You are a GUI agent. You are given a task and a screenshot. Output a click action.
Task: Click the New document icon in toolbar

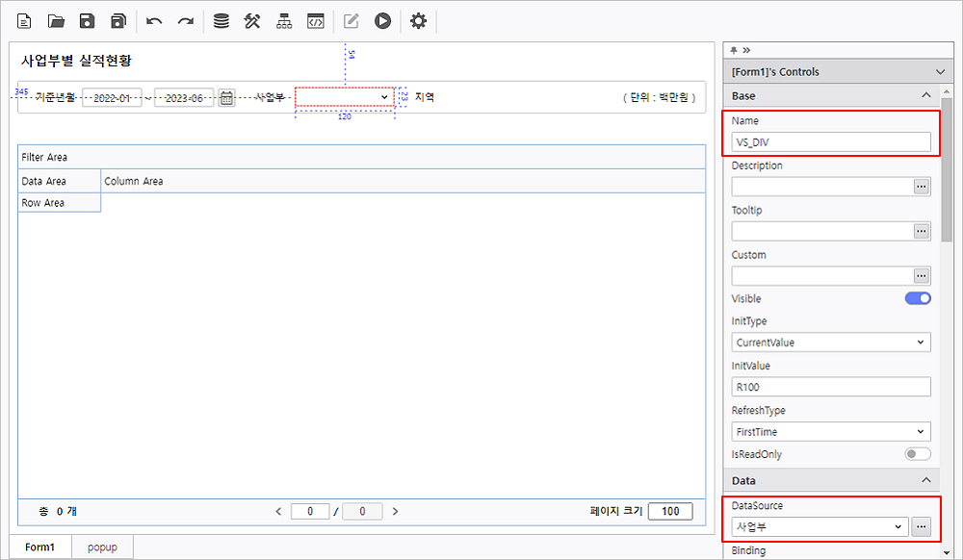25,20
